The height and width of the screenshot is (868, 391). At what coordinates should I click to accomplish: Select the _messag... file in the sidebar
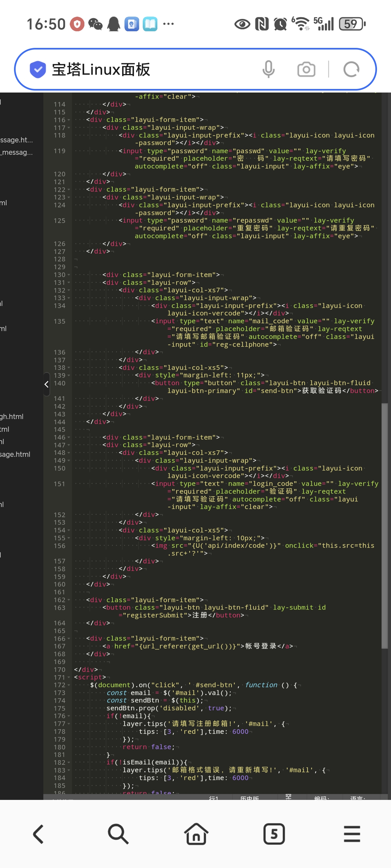click(x=17, y=152)
